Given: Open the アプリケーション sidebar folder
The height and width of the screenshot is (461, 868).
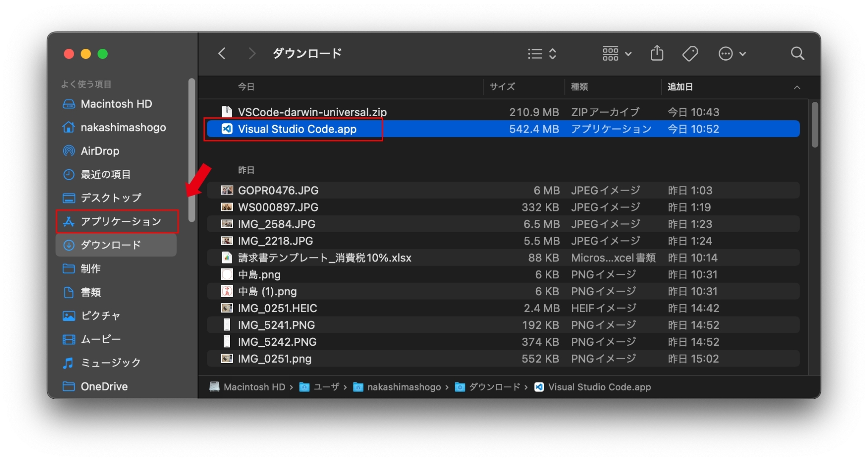Looking at the screenshot, I should pyautogui.click(x=120, y=221).
